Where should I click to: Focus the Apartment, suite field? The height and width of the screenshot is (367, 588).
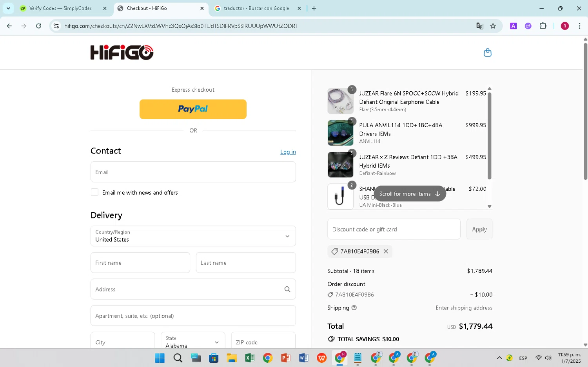coord(193,316)
